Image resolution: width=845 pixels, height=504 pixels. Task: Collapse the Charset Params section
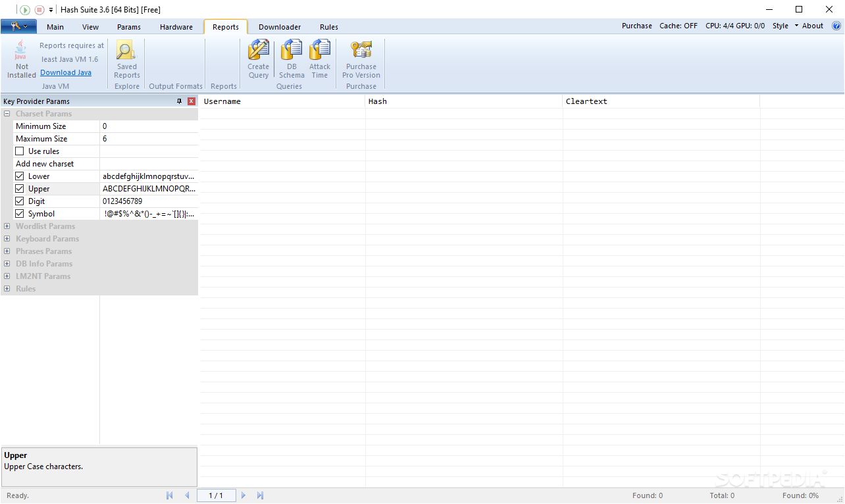(x=7, y=114)
